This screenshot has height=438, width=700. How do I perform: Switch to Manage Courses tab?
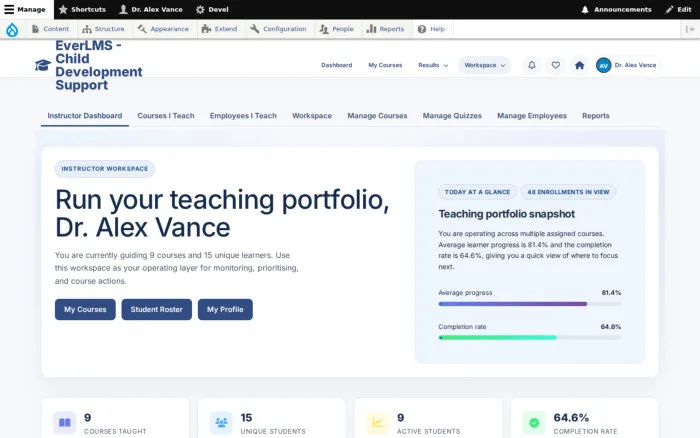pos(377,116)
